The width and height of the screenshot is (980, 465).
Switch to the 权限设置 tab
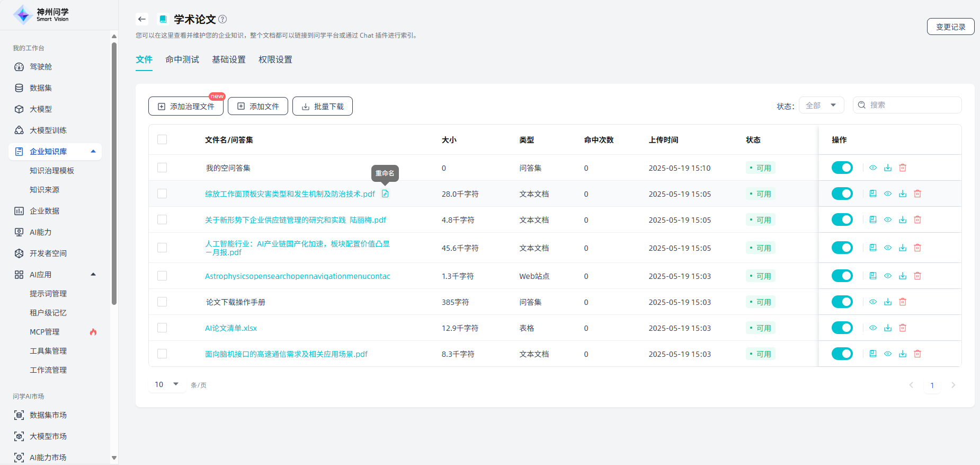click(x=275, y=59)
